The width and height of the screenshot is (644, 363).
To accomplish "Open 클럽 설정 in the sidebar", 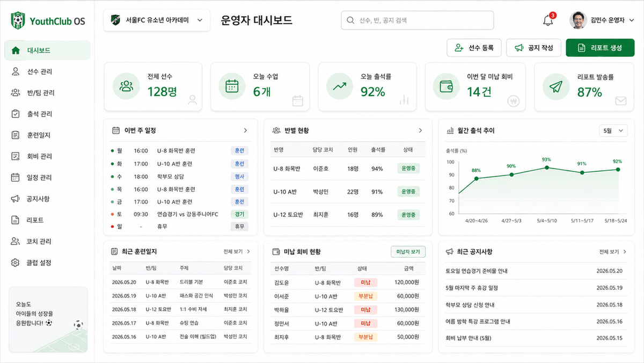I will [47, 263].
